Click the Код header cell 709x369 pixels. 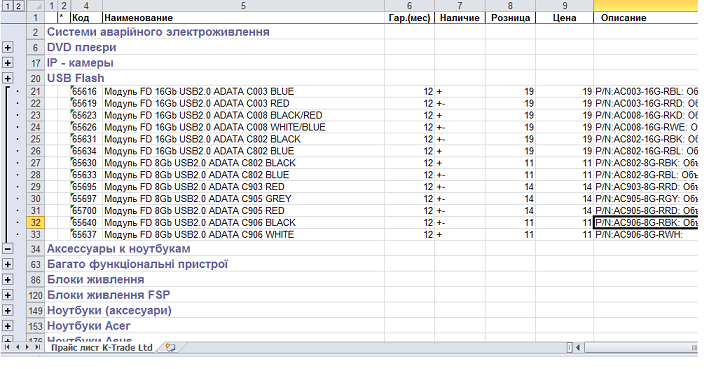86,18
